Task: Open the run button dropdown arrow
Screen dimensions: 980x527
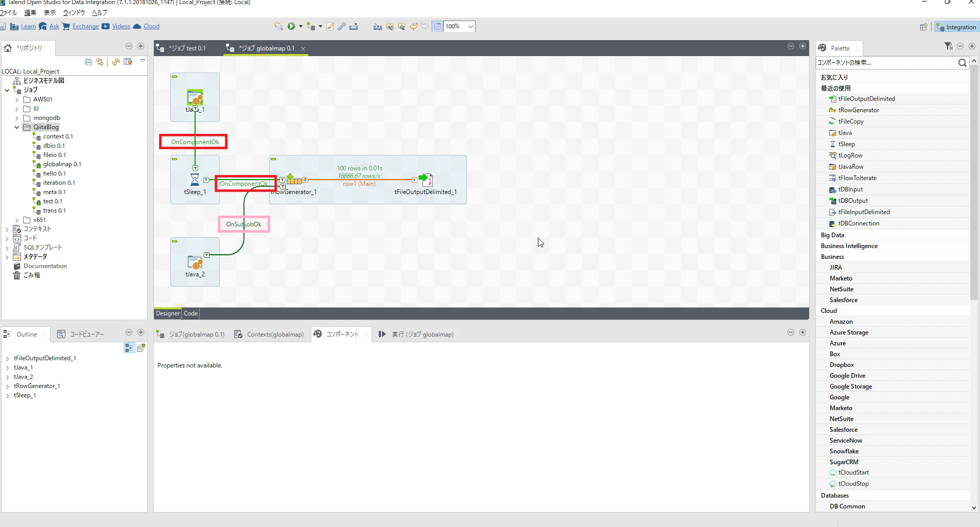Action: coord(301,26)
